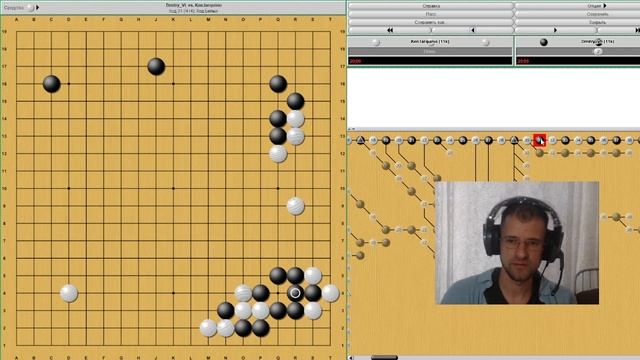Click the black stone at Q16
The width and height of the screenshot is (640, 360).
[x=278, y=84]
